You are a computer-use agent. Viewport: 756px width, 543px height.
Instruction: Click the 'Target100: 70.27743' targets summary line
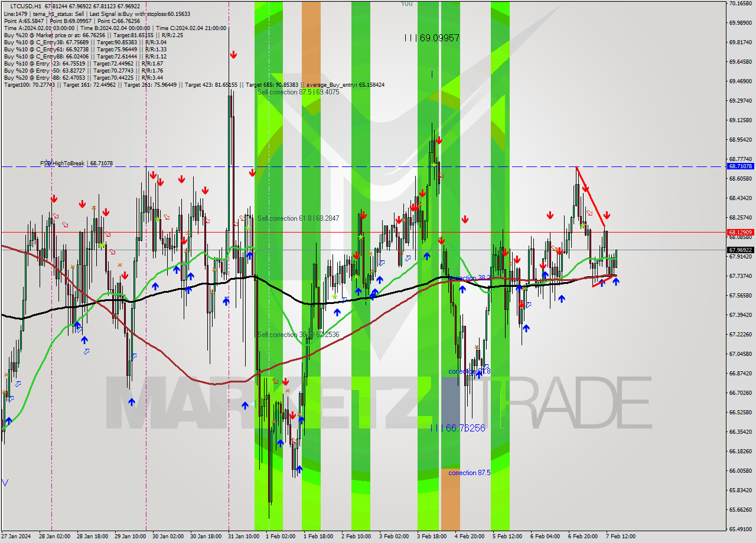coord(194,84)
